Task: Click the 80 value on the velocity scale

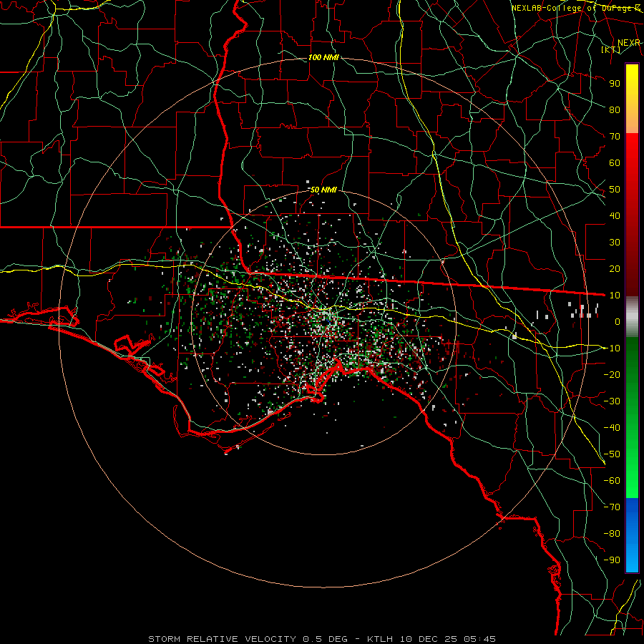Action: [615, 109]
